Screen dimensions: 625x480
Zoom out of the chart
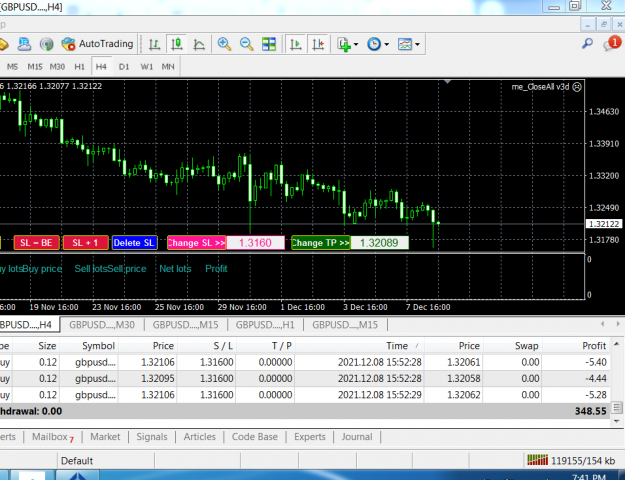pos(246,44)
